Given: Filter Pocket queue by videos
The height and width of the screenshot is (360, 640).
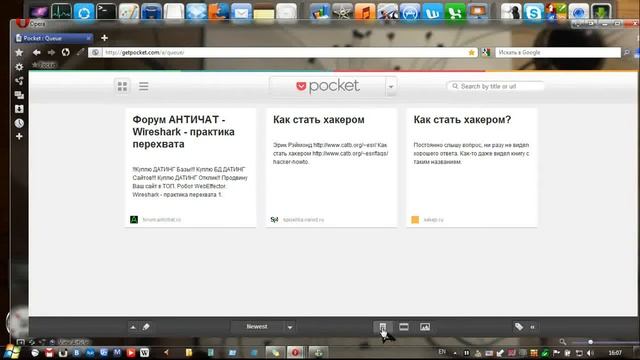Looking at the screenshot, I should [x=404, y=327].
